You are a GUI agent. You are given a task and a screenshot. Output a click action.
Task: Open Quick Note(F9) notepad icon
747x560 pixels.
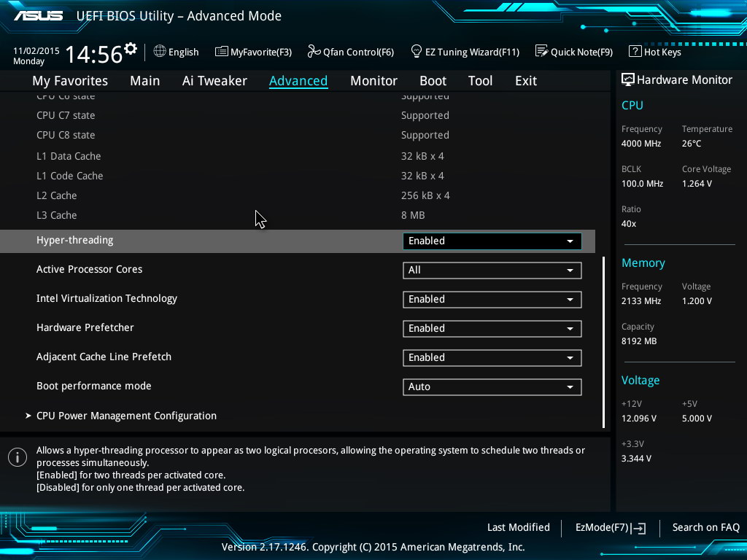(x=541, y=52)
